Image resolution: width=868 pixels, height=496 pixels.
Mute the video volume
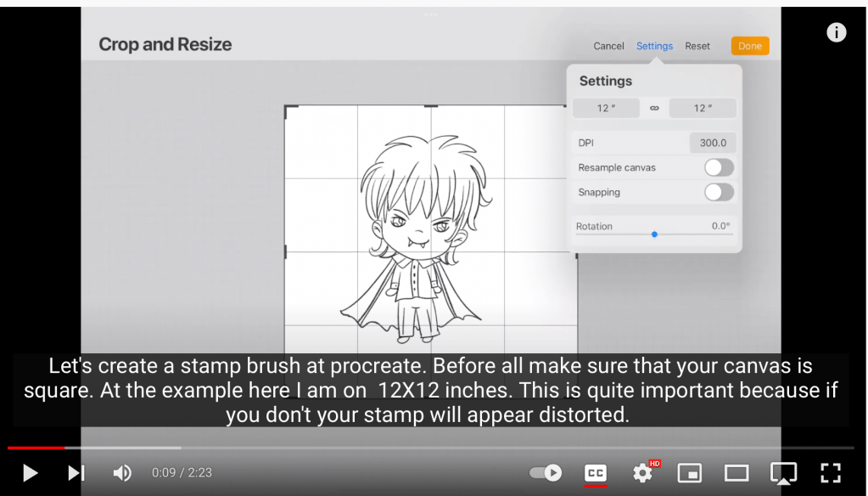pos(121,473)
